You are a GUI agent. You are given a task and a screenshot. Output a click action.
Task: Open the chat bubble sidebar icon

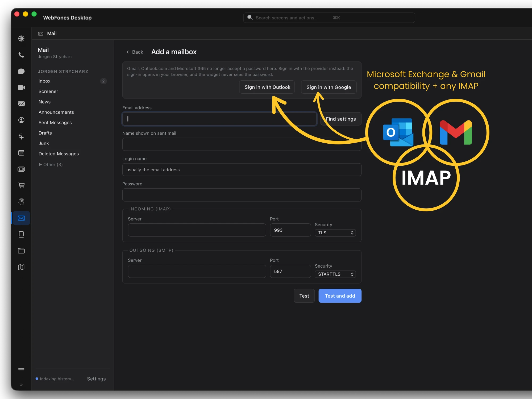click(21, 71)
